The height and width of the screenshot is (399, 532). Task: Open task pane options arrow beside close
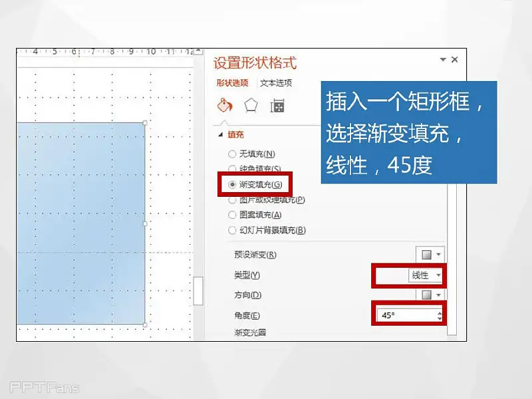coord(443,60)
